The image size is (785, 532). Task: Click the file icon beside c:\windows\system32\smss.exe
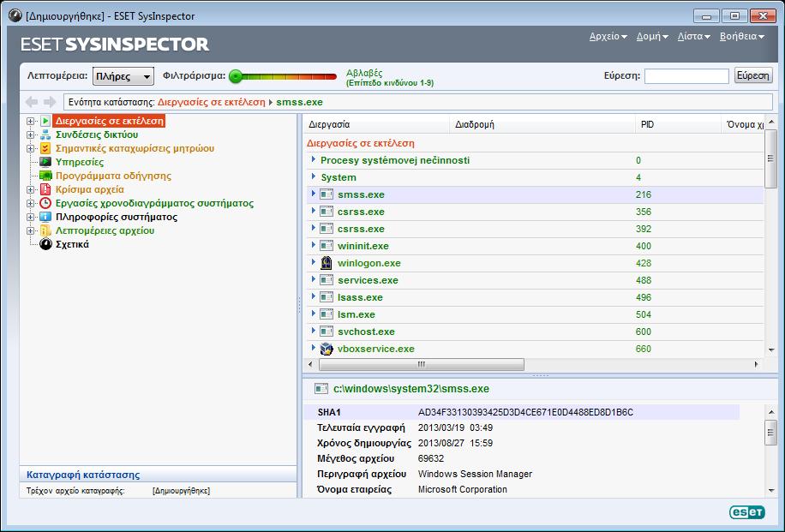point(321,389)
